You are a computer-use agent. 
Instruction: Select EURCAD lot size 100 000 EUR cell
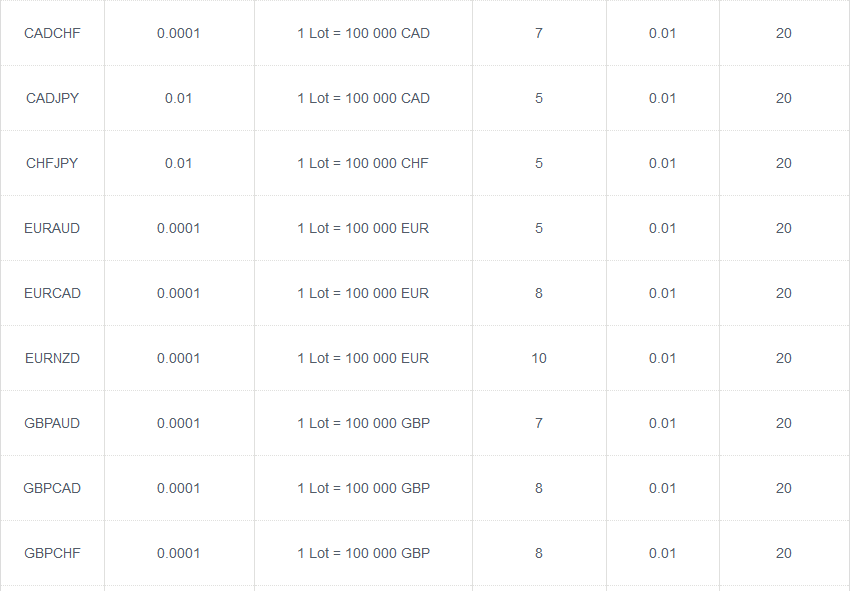(363, 293)
